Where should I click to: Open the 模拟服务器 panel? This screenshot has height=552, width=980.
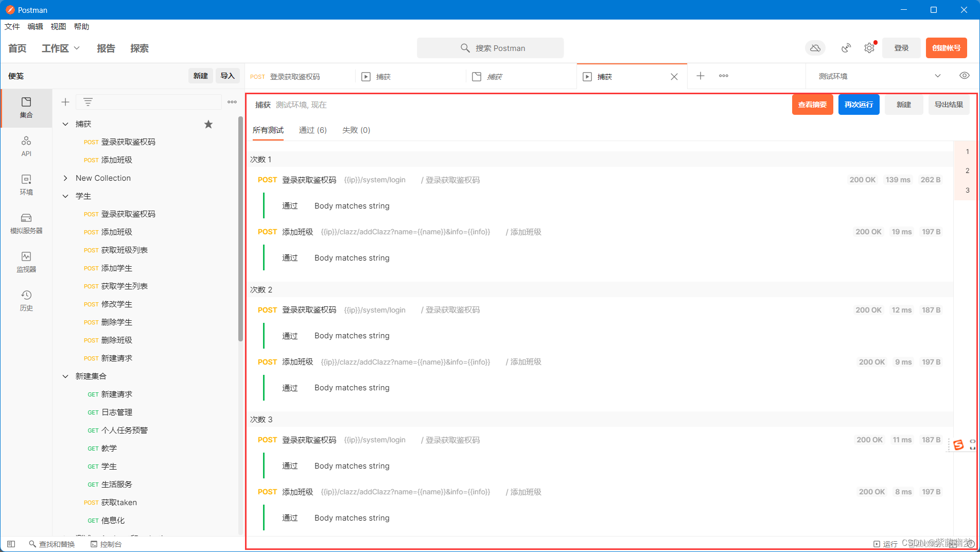(26, 223)
